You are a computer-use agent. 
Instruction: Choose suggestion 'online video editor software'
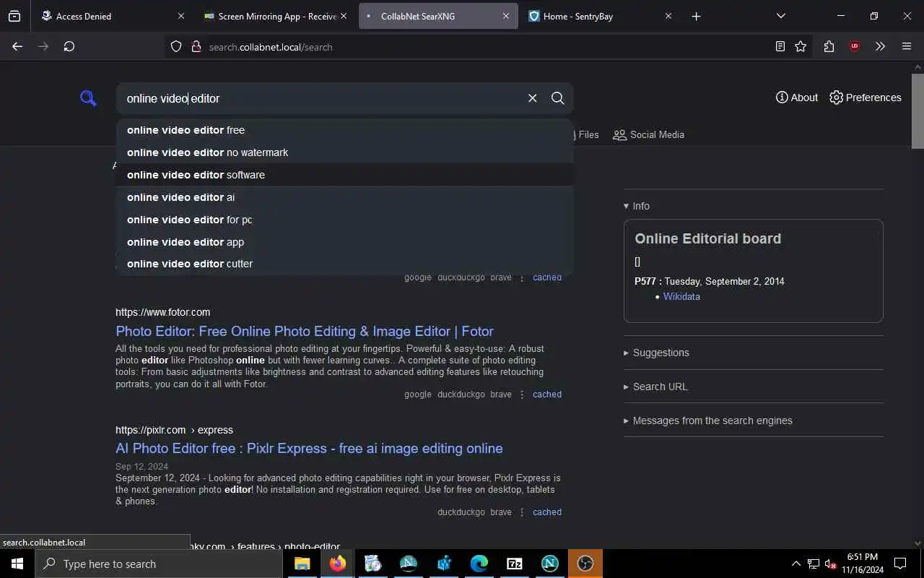345,175
